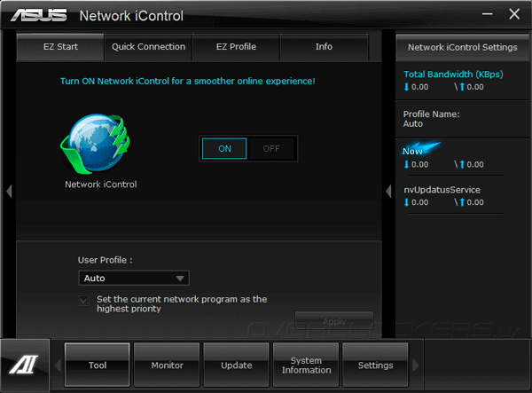Click the Apply button
Image resolution: width=532 pixels, height=393 pixels.
(x=334, y=321)
